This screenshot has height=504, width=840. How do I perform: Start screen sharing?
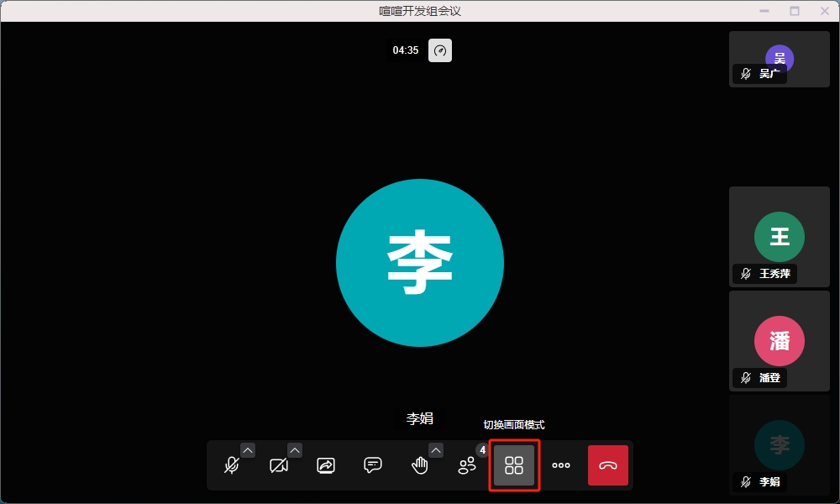[x=326, y=465]
